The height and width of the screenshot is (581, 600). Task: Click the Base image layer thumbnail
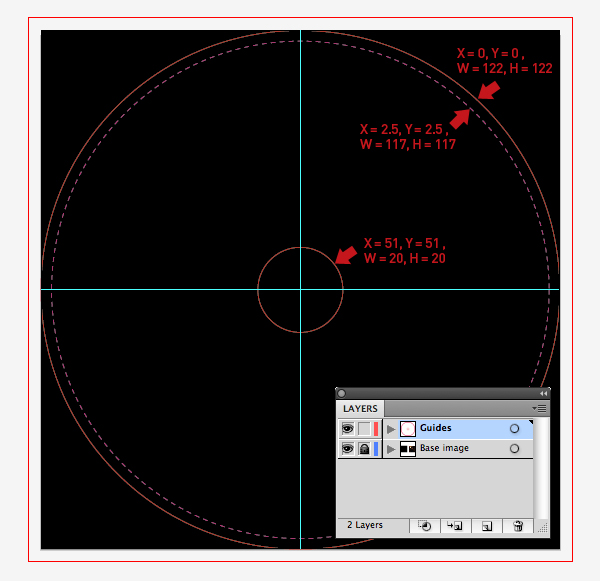(408, 449)
